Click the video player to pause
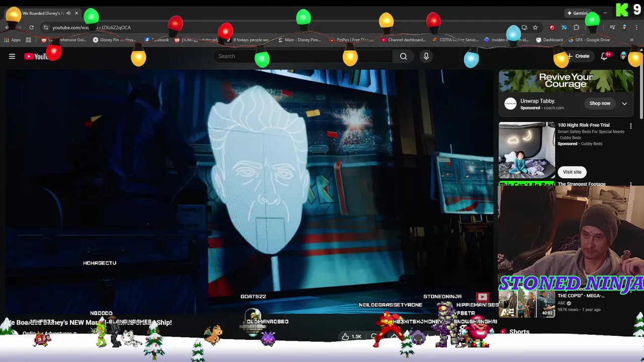 (x=249, y=191)
